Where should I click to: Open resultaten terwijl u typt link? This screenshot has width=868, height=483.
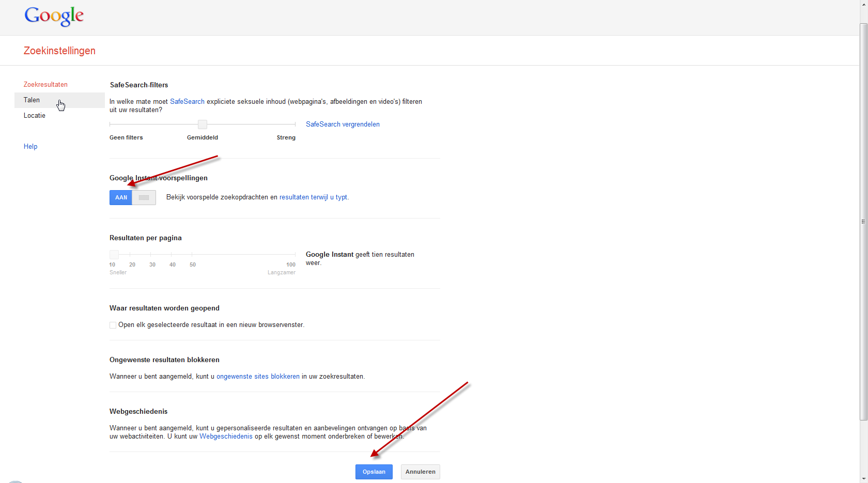pos(314,197)
